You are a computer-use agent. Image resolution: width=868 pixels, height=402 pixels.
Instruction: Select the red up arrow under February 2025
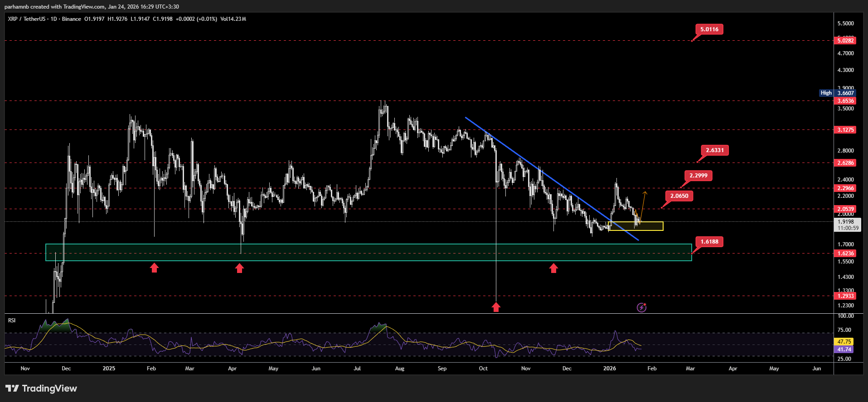[154, 268]
